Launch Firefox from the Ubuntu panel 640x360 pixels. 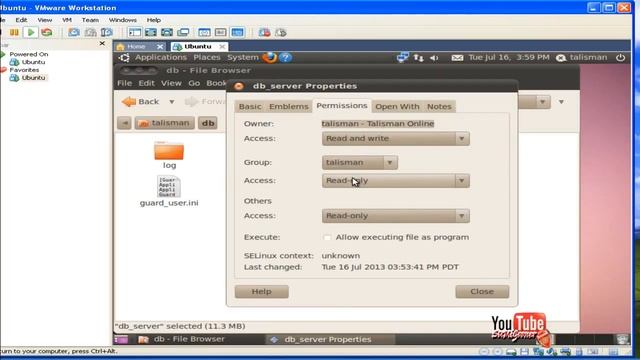(x=269, y=57)
